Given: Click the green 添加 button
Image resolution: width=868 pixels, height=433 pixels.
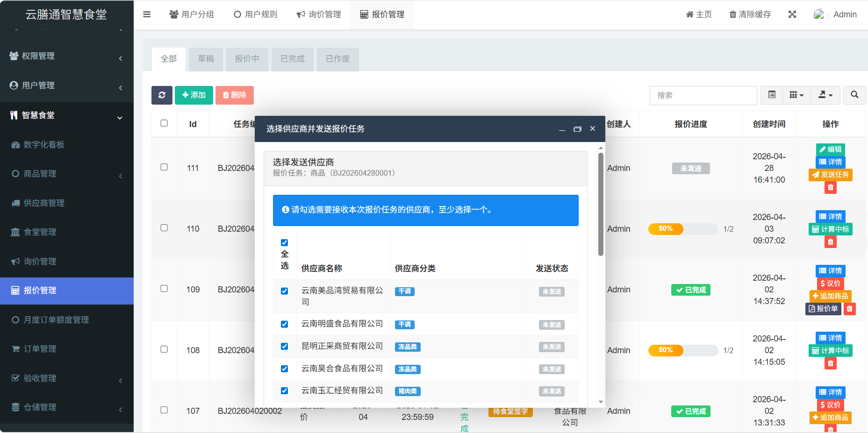Looking at the screenshot, I should tap(194, 95).
